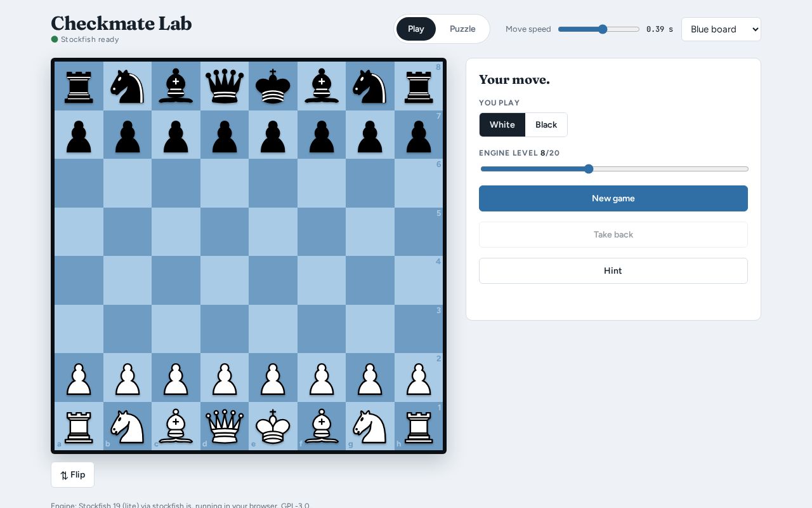812x508 pixels.
Task: Click the Checkmate Lab title
Action: [121, 23]
